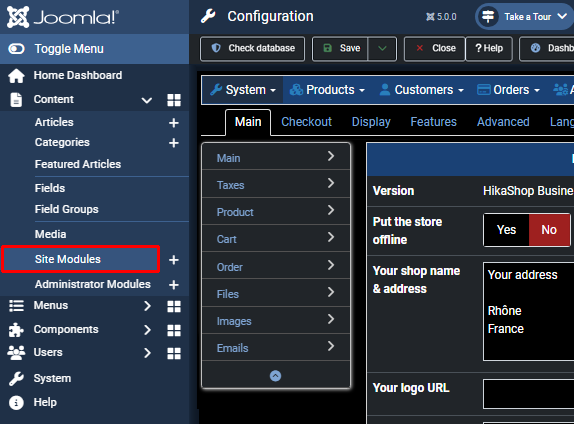Switch to the Features tab
The width and height of the screenshot is (574, 424).
pyautogui.click(x=433, y=122)
